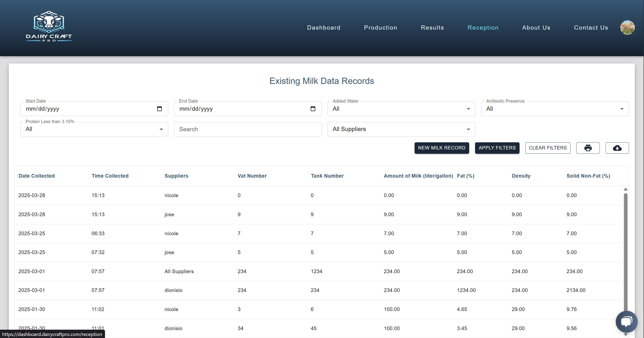Click scrollbar up arrow in table
This screenshot has width=644, height=338.
626,189
